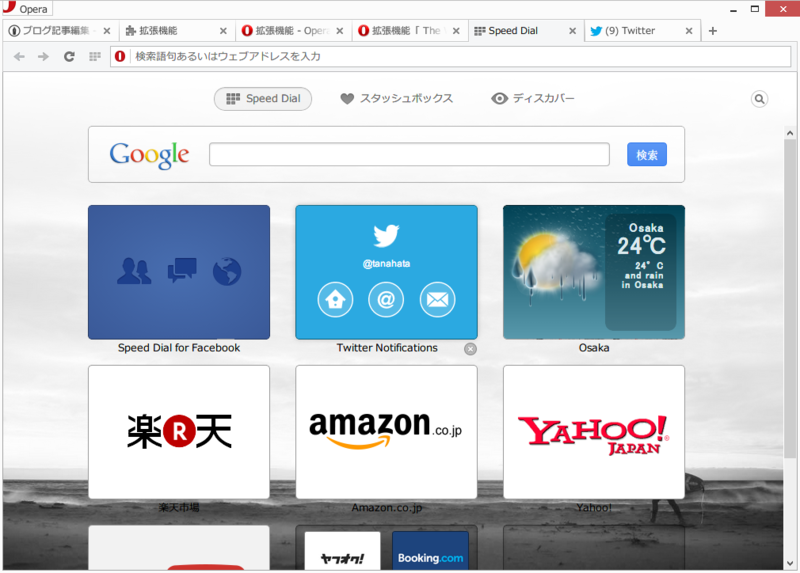The image size is (800, 573).
Task: Click the scrollbar up arrow
Action: click(x=790, y=133)
